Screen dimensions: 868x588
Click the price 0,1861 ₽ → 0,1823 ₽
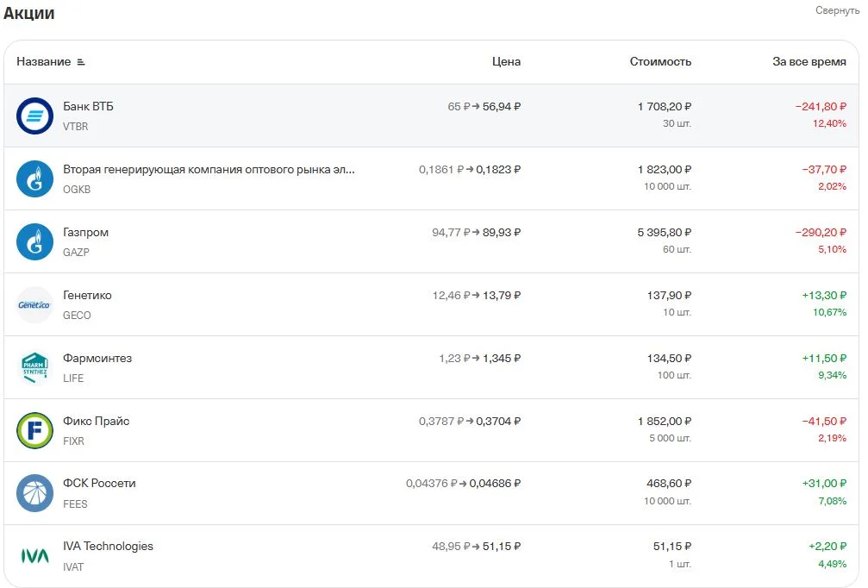(470, 170)
